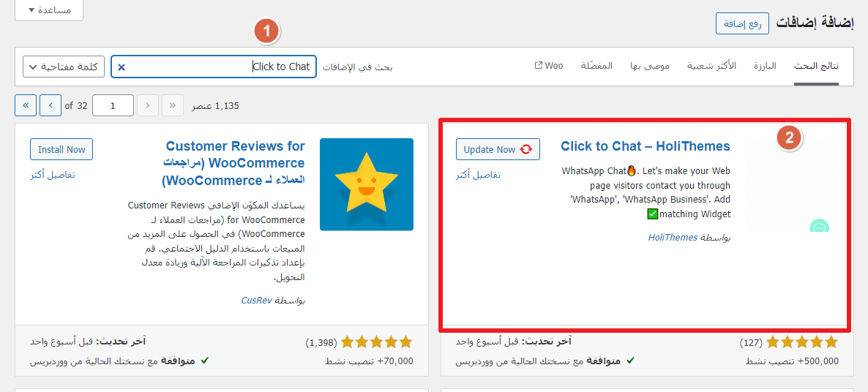Open the الأكثر شعبية popular tab
The height and width of the screenshot is (392, 868).
[x=712, y=67]
